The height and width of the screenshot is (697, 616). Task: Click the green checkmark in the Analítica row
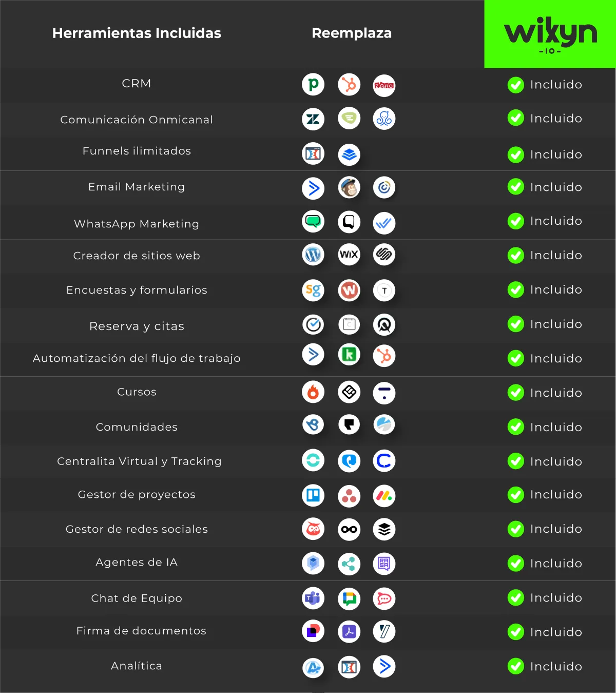pos(515,666)
